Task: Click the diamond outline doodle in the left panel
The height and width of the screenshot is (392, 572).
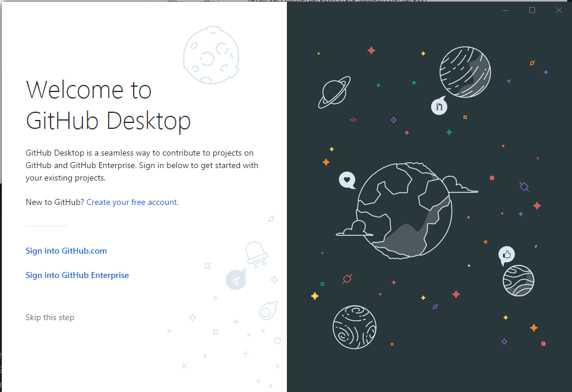Action: tap(192, 317)
